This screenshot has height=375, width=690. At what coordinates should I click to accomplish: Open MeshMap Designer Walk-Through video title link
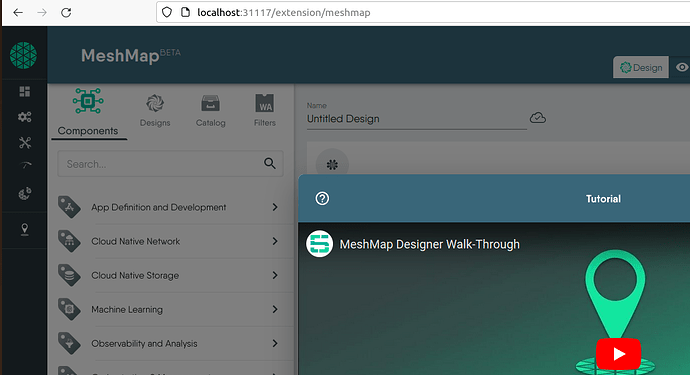click(x=429, y=244)
